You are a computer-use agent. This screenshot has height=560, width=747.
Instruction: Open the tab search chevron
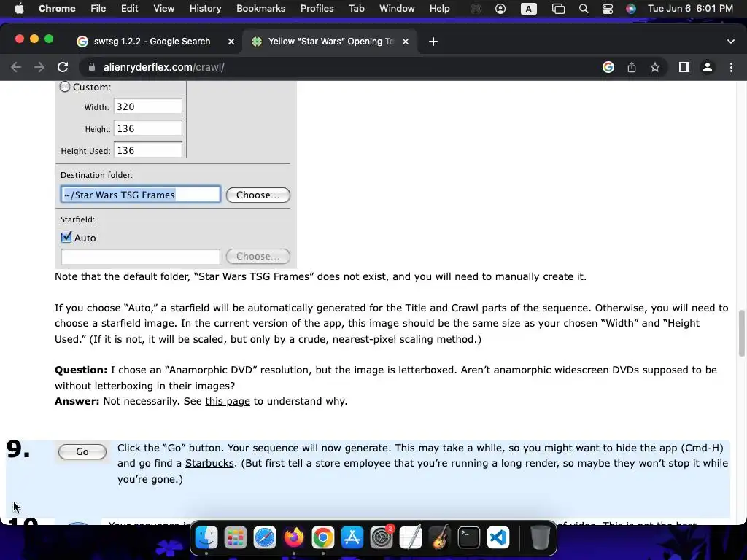pyautogui.click(x=731, y=42)
